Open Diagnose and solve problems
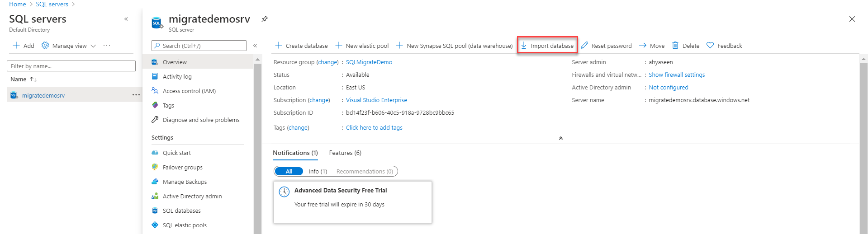The image size is (868, 234). click(x=201, y=120)
